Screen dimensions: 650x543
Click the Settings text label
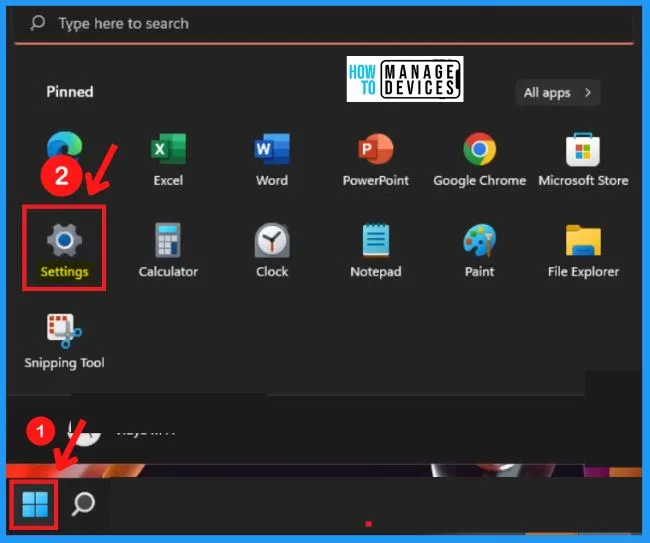tap(64, 272)
